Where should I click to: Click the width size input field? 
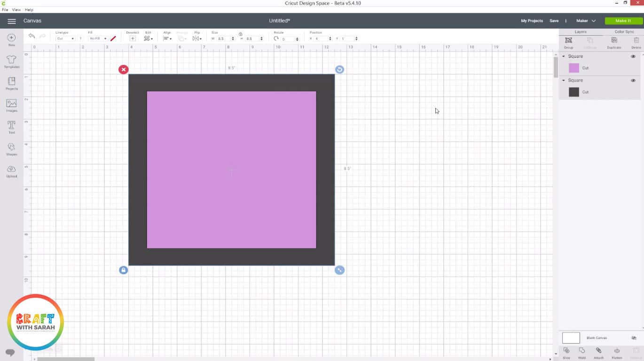tap(223, 38)
